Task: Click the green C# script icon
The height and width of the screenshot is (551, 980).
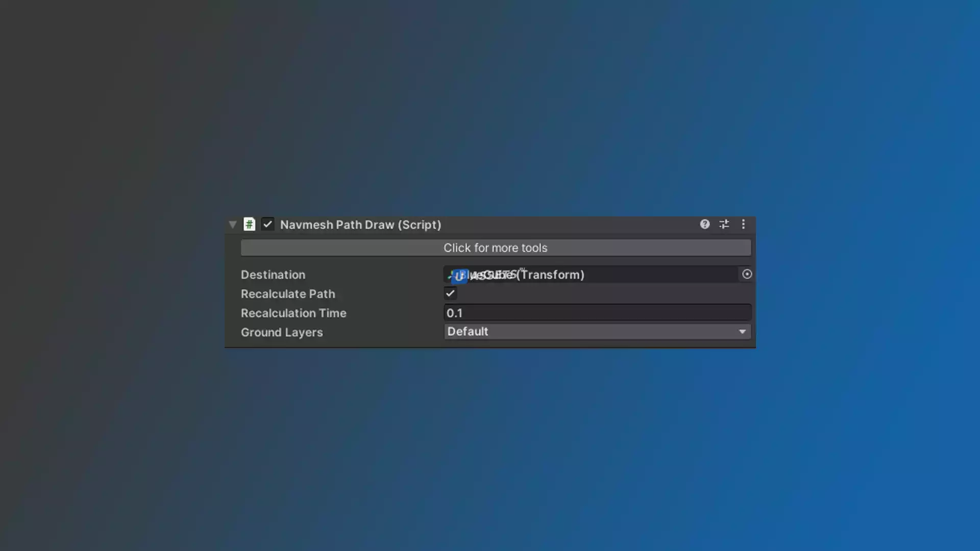Action: pyautogui.click(x=249, y=224)
